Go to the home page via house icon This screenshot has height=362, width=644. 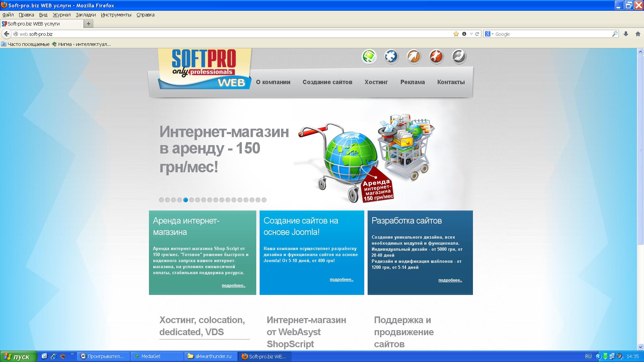coord(638,34)
